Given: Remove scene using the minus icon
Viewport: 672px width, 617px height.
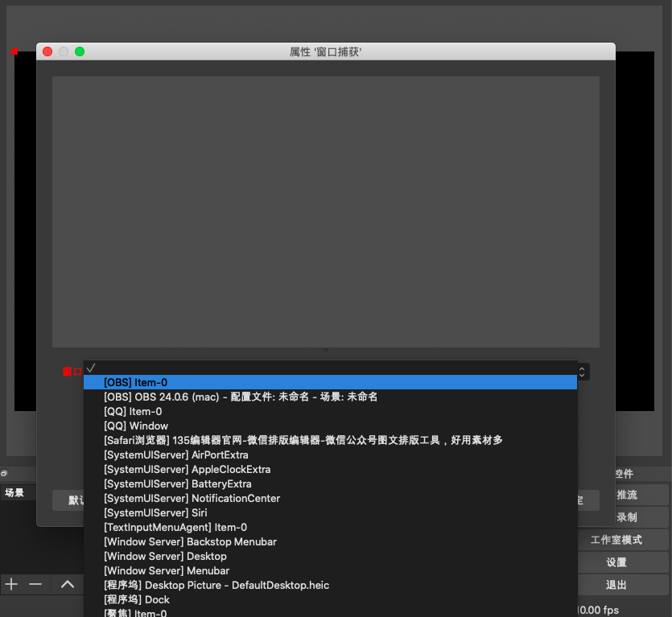Looking at the screenshot, I should pyautogui.click(x=35, y=584).
